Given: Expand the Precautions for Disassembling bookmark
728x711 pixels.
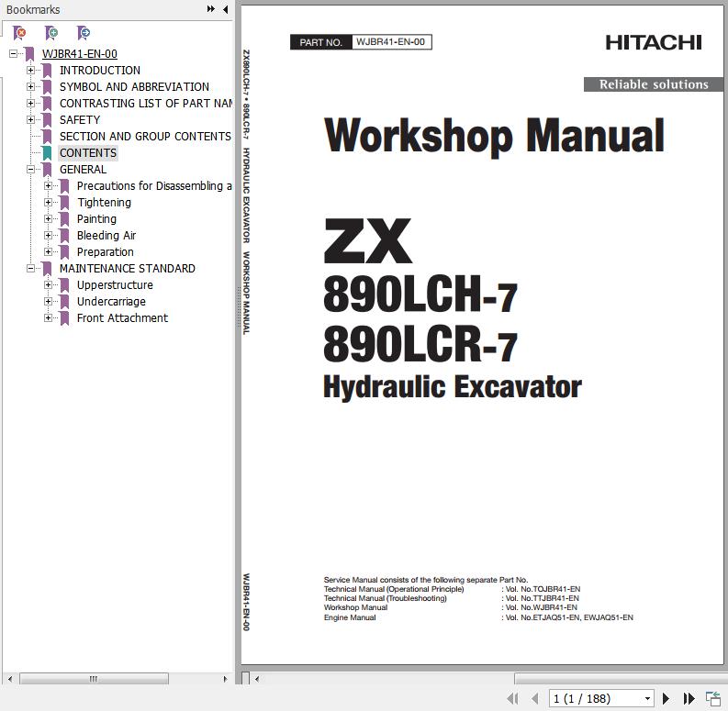Looking at the screenshot, I should coord(49,186).
